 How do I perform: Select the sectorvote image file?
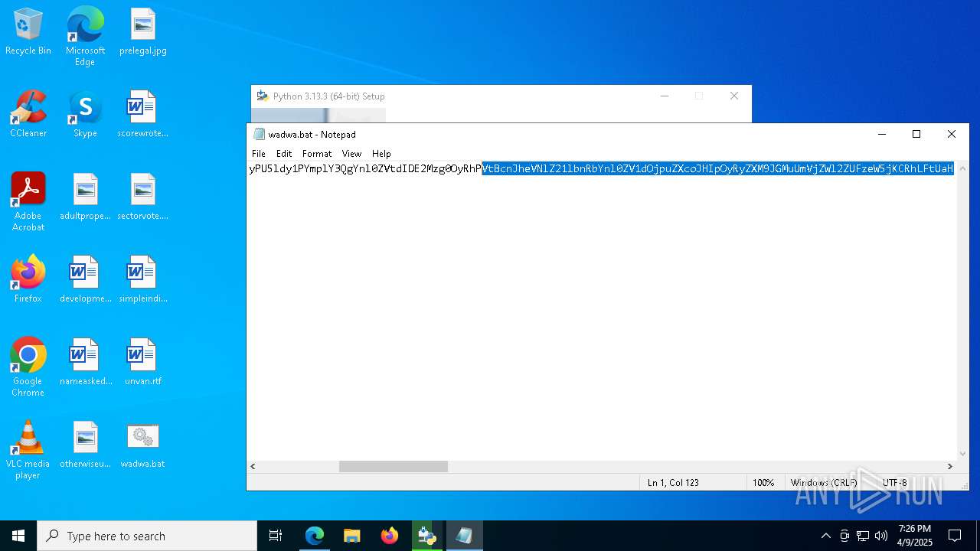(x=143, y=197)
